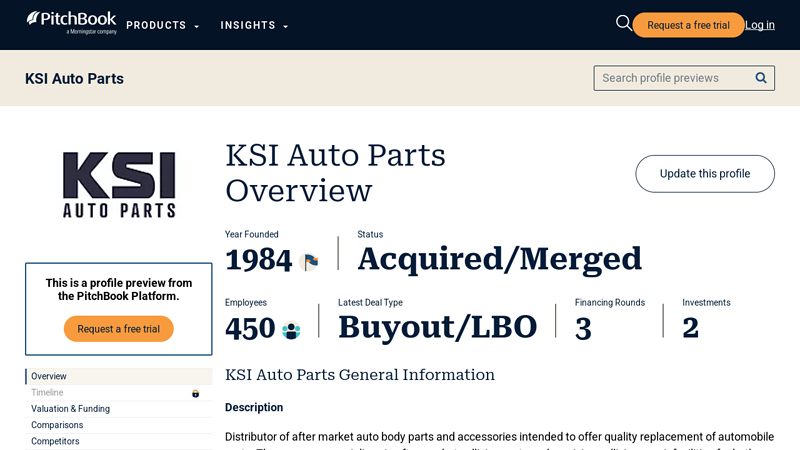Image resolution: width=800 pixels, height=450 pixels.
Task: Click the Year Founded flag icon
Action: coord(309,262)
